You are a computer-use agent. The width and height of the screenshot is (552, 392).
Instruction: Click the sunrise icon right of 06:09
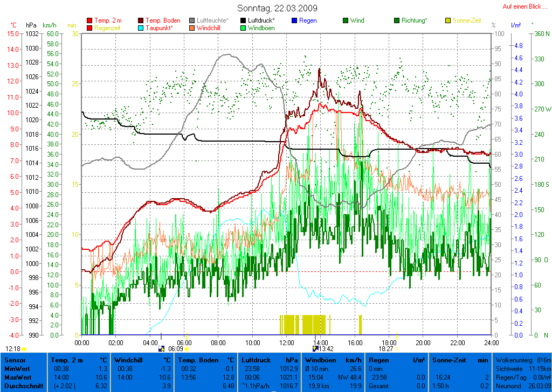click(187, 348)
